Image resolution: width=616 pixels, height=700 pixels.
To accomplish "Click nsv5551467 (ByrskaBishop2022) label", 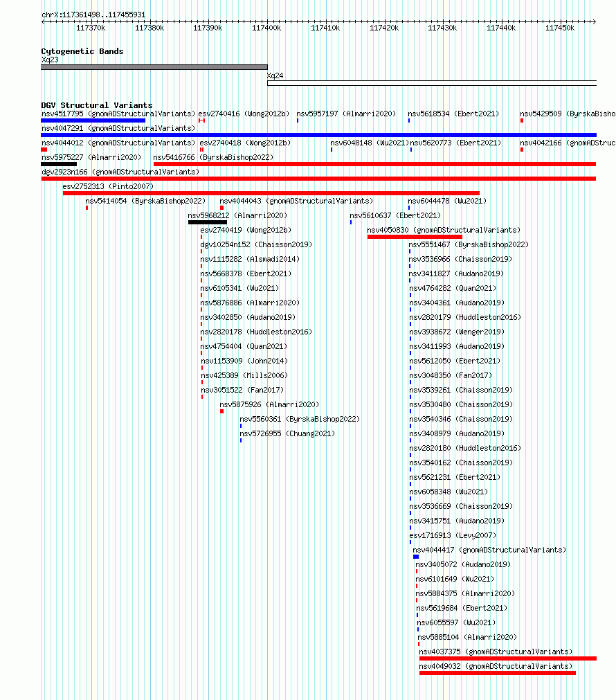I will point(469,244).
